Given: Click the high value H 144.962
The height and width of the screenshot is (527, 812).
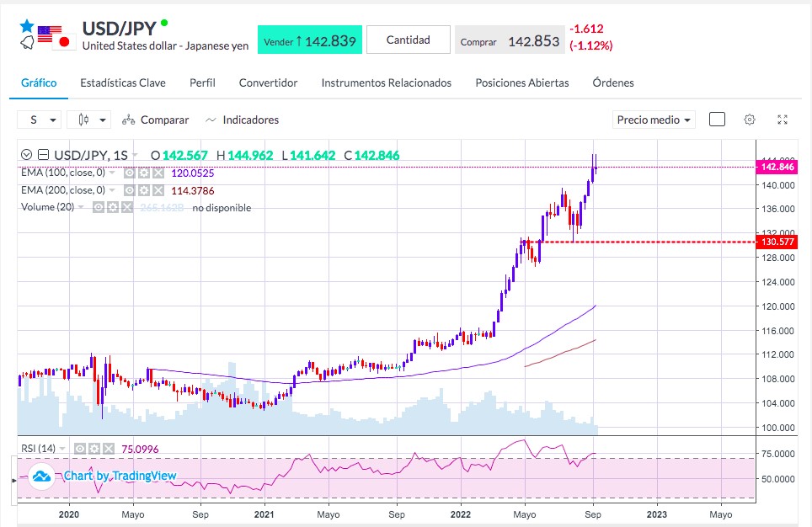Looking at the screenshot, I should pyautogui.click(x=244, y=155).
